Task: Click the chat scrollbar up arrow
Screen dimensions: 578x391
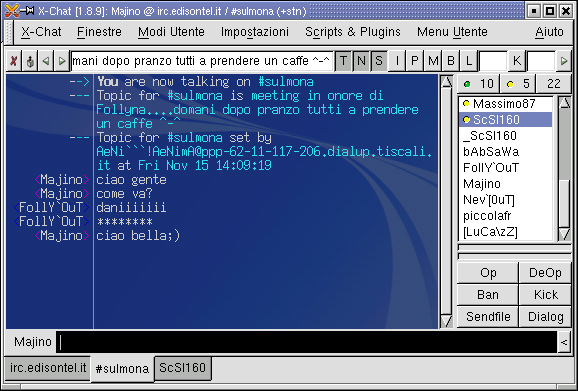Action: pyautogui.click(x=446, y=82)
